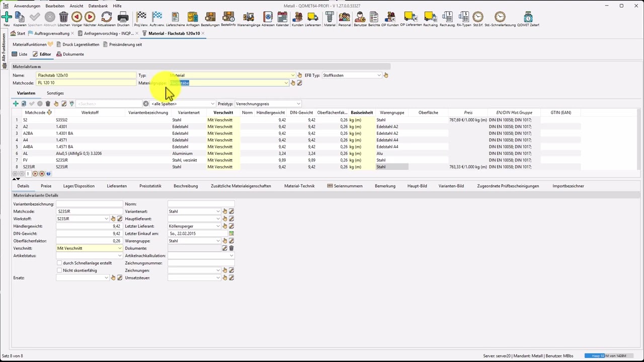Open the Hilfe menu
Image resolution: width=644 pixels, height=362 pixels.
click(117, 6)
